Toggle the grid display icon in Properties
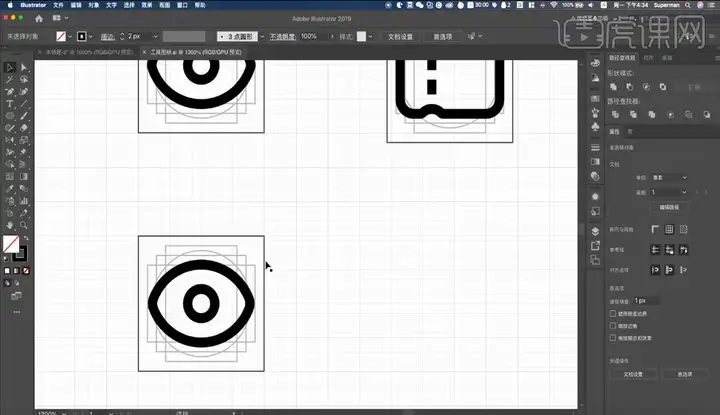This screenshot has height=415, width=720. tap(669, 229)
